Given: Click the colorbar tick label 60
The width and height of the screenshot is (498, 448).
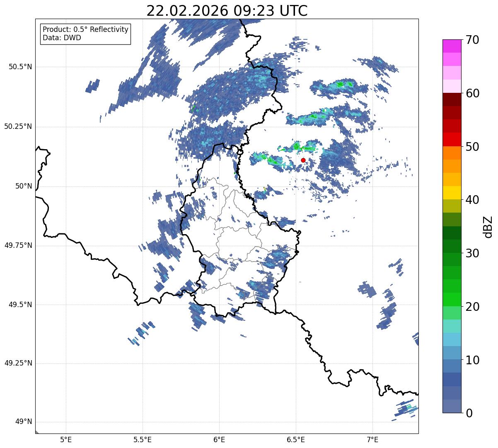Looking at the screenshot, I should (x=473, y=93).
